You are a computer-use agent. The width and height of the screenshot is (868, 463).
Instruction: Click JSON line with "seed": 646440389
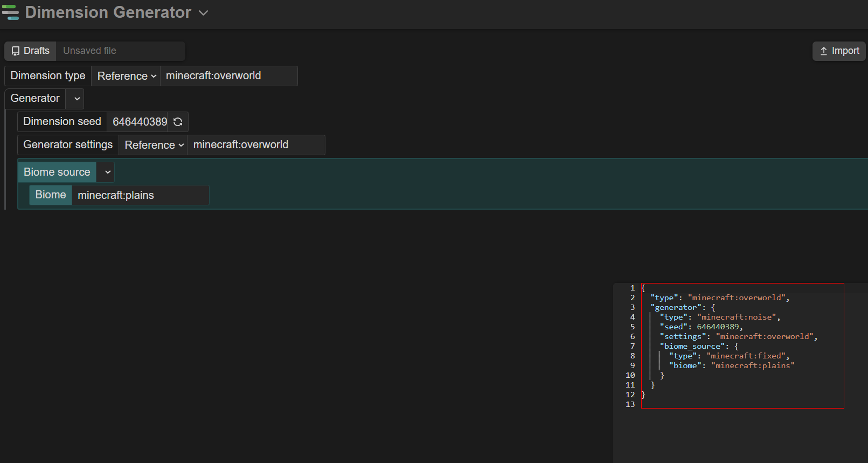coord(702,327)
